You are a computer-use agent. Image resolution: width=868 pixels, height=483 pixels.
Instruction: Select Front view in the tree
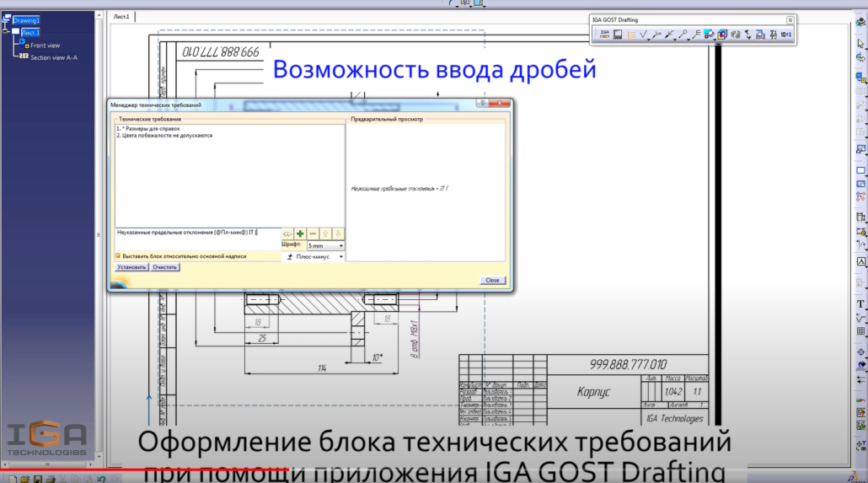[x=45, y=46]
